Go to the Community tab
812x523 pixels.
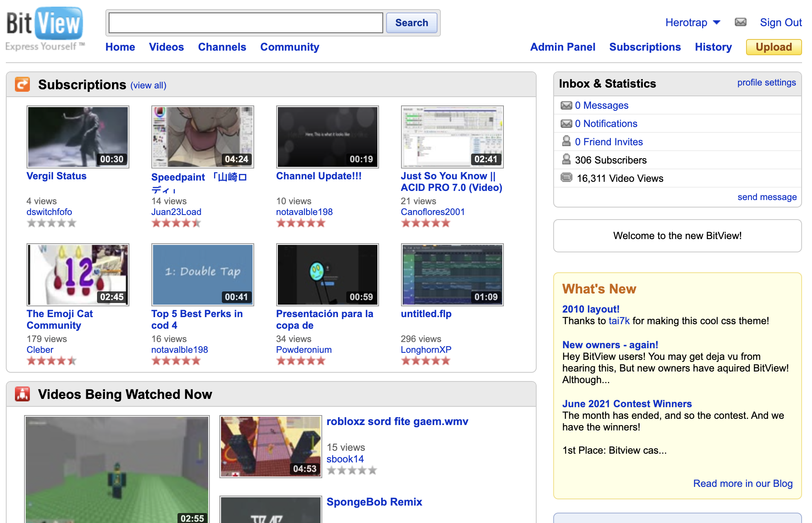pyautogui.click(x=289, y=47)
